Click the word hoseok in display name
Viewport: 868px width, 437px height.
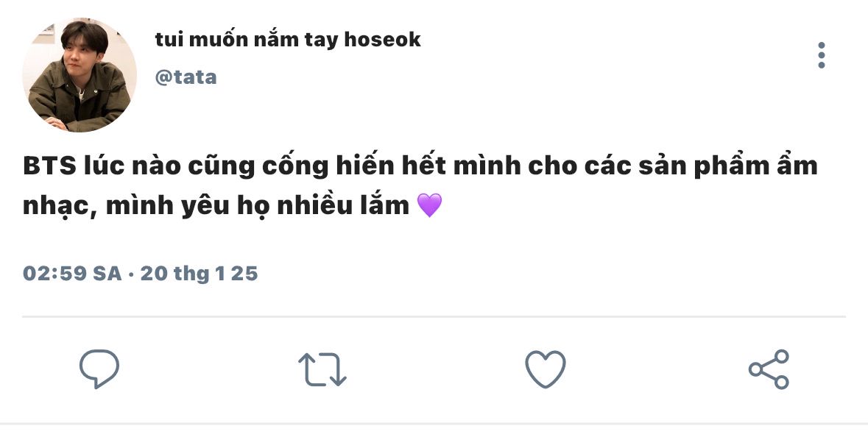point(383,39)
